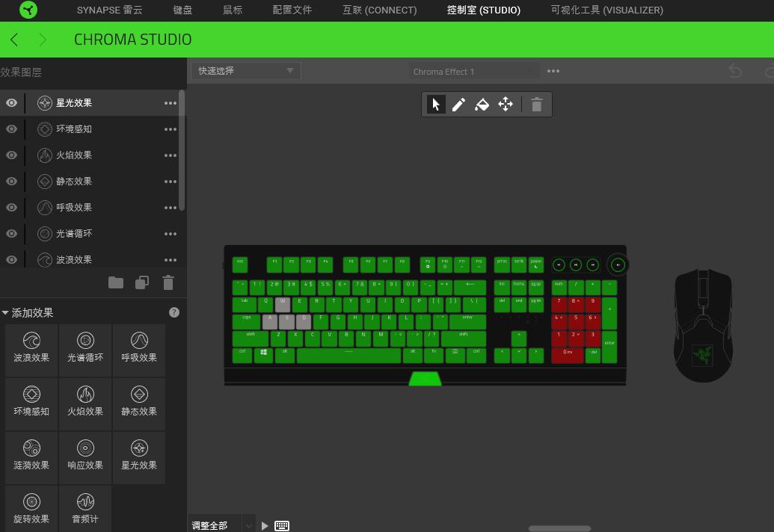The width and height of the screenshot is (774, 532).
Task: Add the 涟漪效果 ripple effect
Action: point(31,454)
